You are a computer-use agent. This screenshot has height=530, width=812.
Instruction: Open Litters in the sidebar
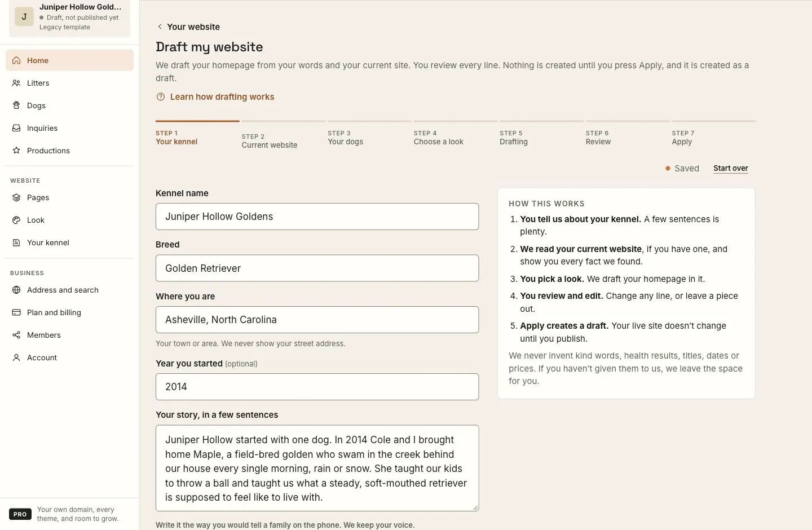tap(69, 83)
